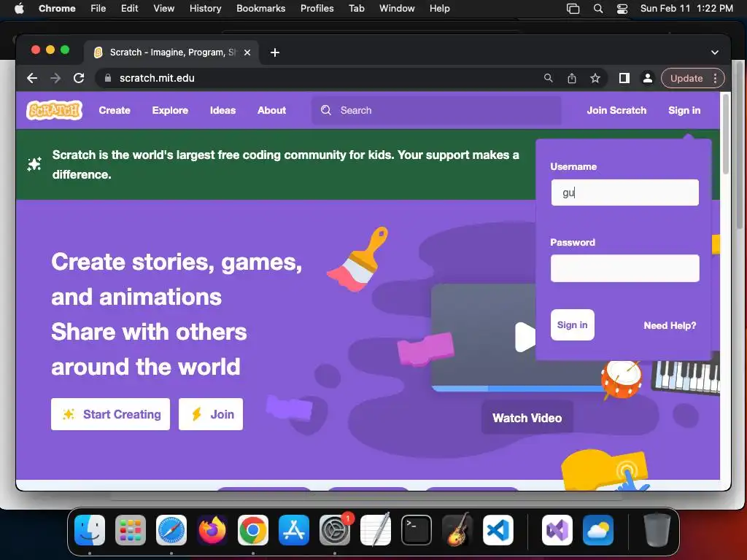The height and width of the screenshot is (560, 747).
Task: Click the Watch Video button
Action: (527, 418)
